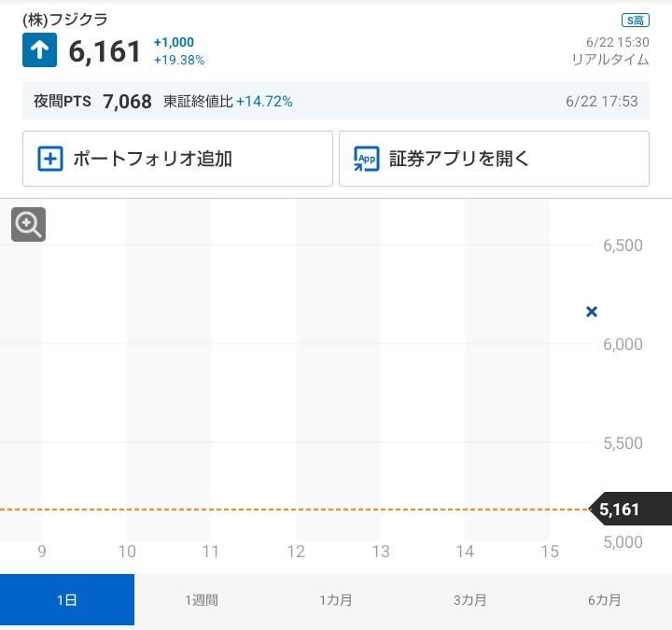Click the current price 6,161
The width and height of the screenshot is (672, 630).
click(105, 51)
